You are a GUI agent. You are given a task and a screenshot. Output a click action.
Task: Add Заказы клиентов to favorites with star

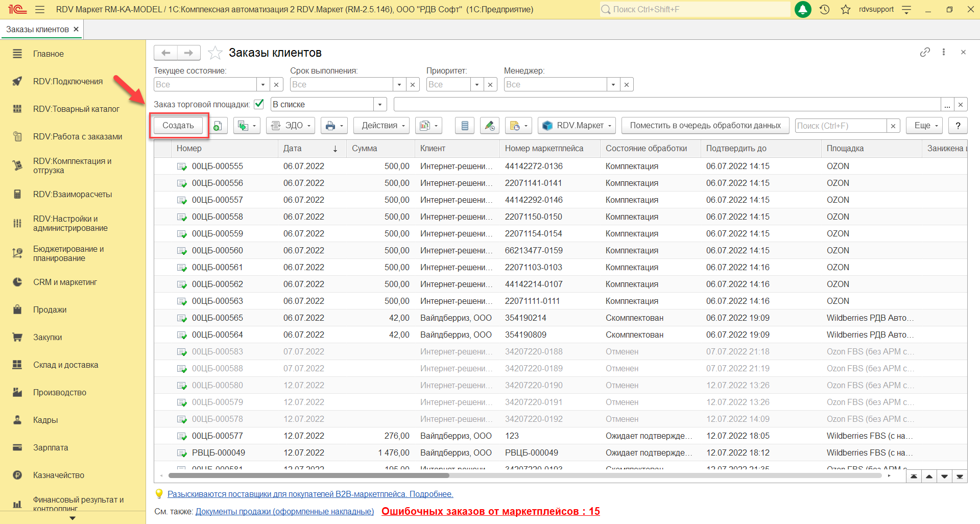click(215, 53)
